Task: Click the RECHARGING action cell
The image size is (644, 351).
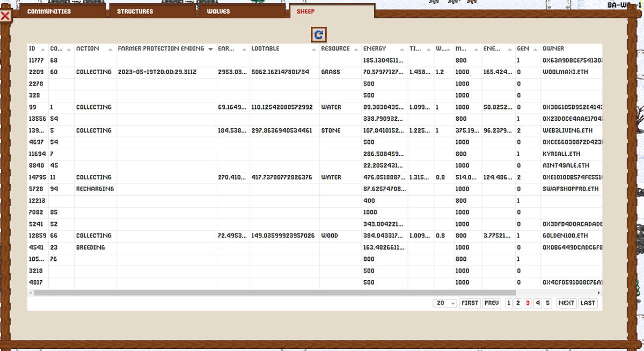Action: (95, 189)
